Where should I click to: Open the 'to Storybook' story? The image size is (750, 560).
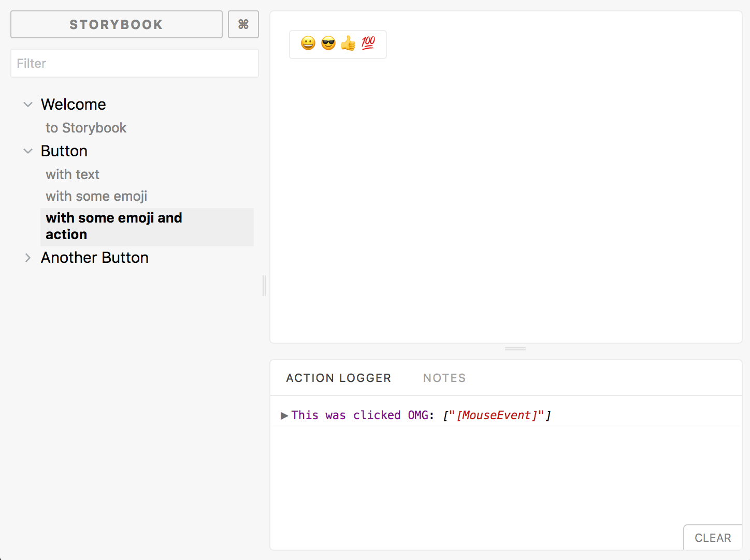86,128
